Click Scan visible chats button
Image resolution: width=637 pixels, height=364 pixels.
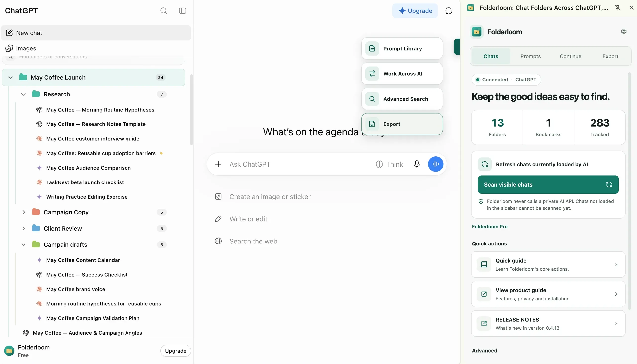[548, 184]
